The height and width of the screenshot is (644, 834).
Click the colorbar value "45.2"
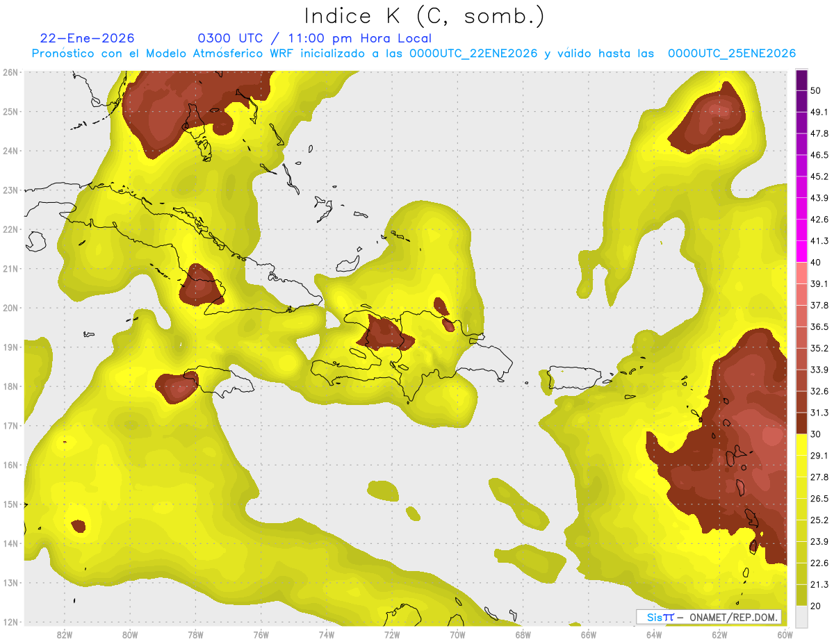[819, 176]
